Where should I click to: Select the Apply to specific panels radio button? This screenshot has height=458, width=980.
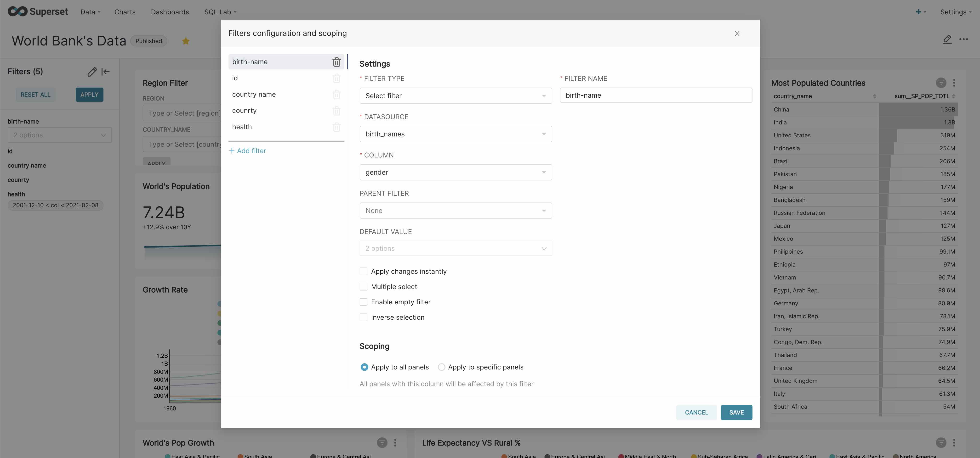pyautogui.click(x=441, y=367)
